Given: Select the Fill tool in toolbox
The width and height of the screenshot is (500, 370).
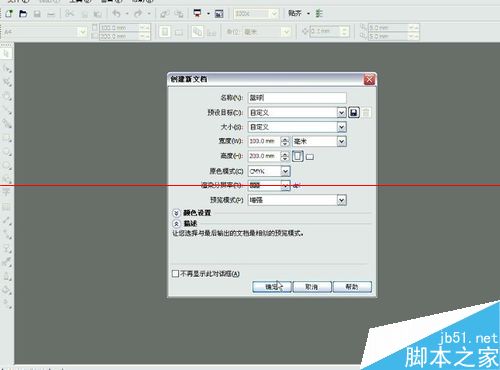Looking at the screenshot, I should (x=6, y=290).
